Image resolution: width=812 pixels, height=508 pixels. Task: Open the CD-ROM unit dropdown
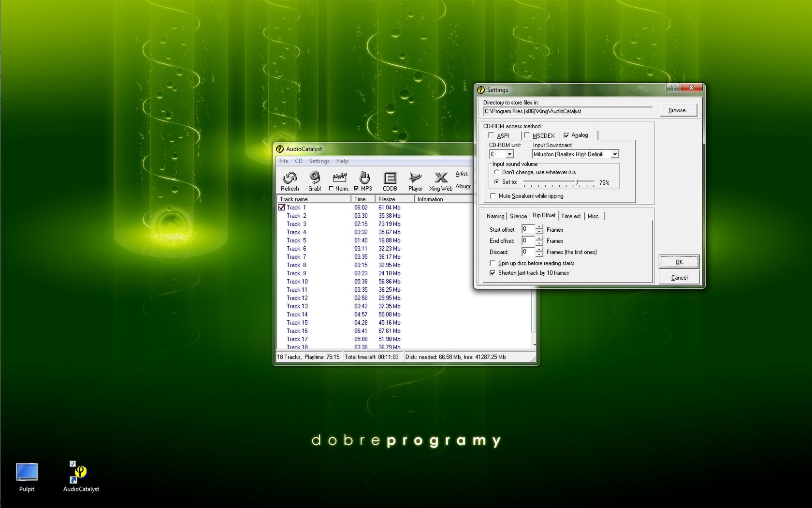509,154
